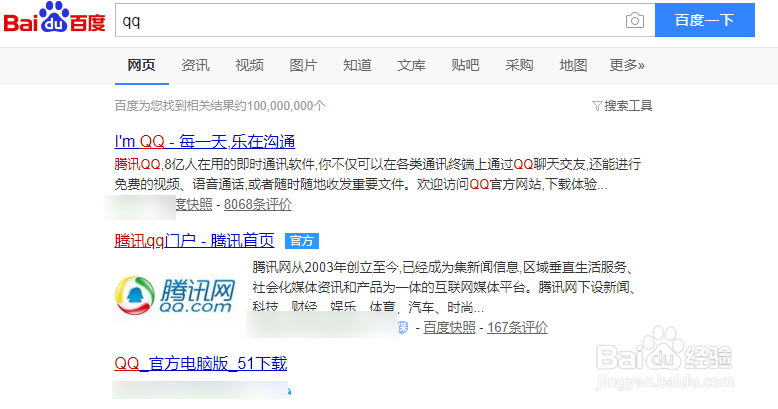Click the Baidu logo
Screen dimensions: 778x409
[55, 19]
